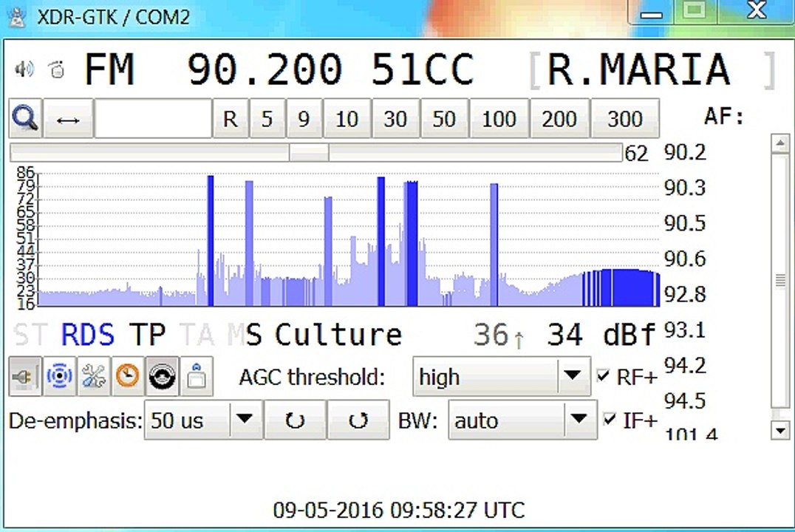Viewport: 795px width, 532px height.
Task: Rotate antenna with the right circular-arrow button
Action: (x=358, y=420)
